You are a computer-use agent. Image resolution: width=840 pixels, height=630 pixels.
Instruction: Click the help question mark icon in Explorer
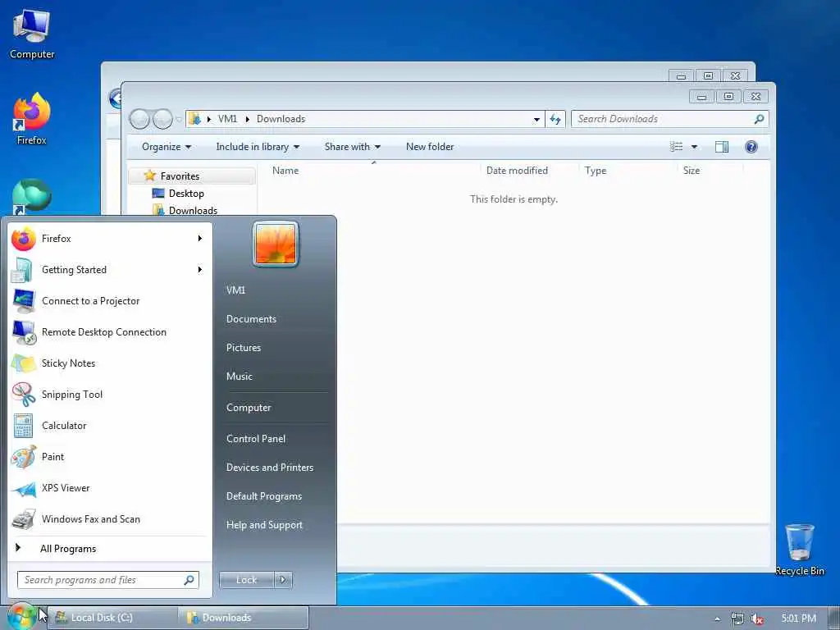click(751, 147)
